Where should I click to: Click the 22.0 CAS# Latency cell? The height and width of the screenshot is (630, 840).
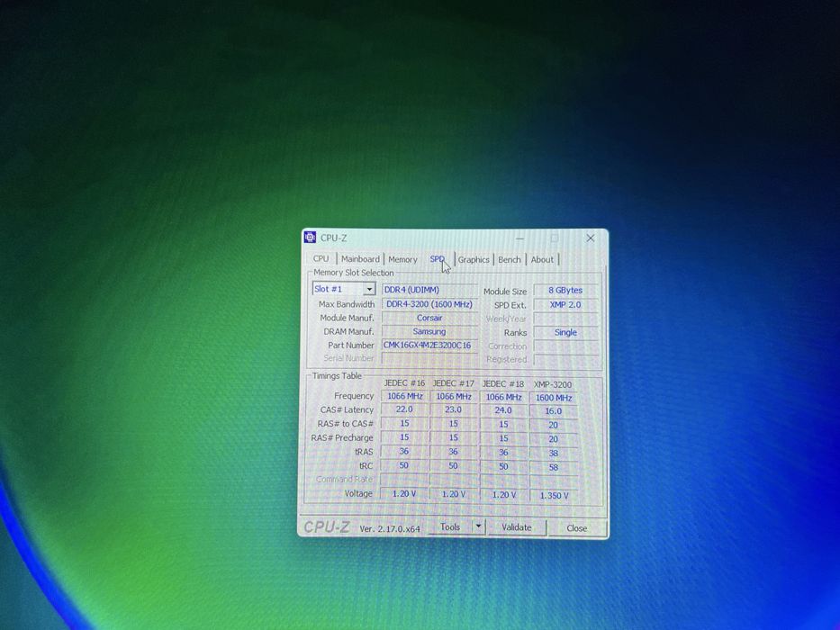pos(404,409)
